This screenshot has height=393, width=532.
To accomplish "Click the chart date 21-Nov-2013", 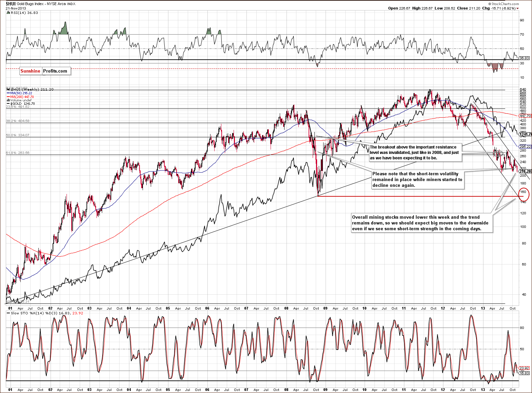I will click(16, 8).
